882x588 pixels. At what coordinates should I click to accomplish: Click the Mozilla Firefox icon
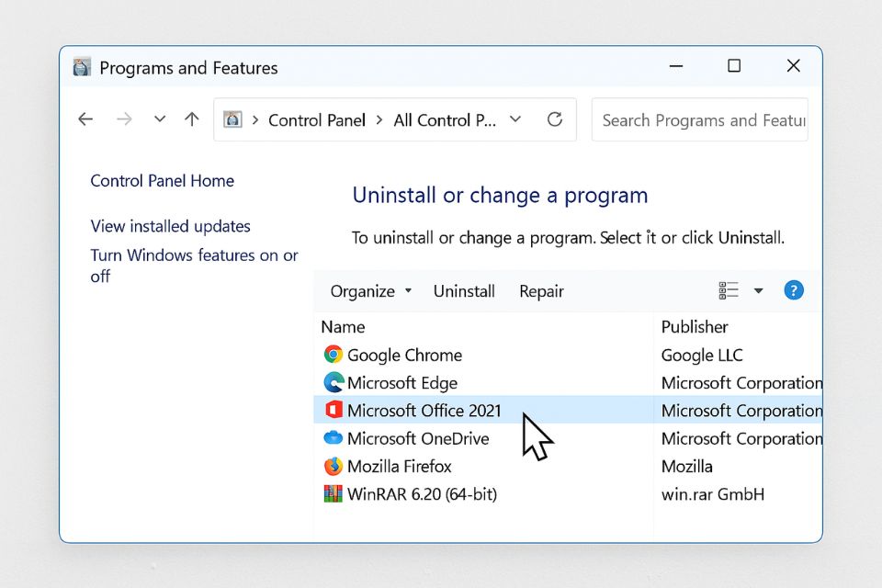[333, 466]
